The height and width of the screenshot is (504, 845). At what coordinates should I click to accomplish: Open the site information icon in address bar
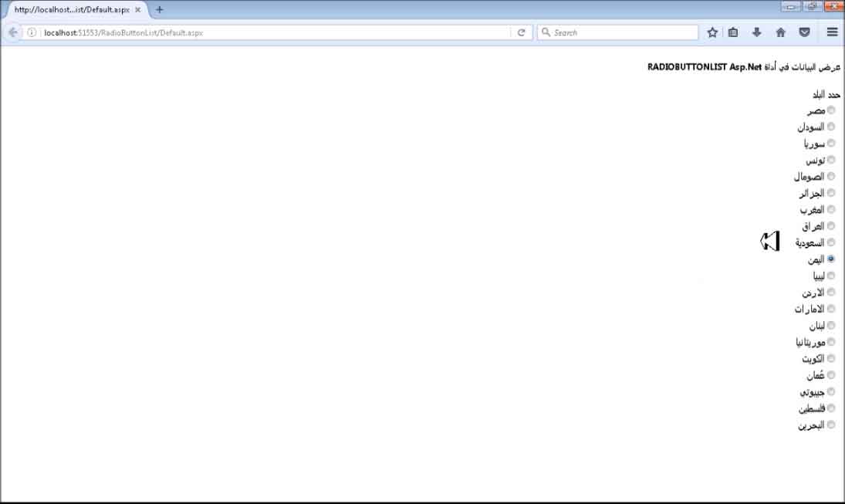[x=32, y=32]
